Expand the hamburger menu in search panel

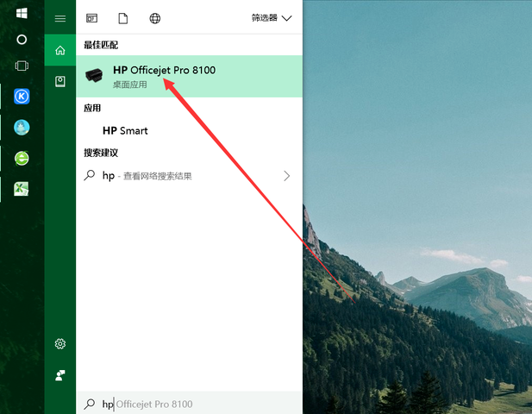tap(60, 19)
